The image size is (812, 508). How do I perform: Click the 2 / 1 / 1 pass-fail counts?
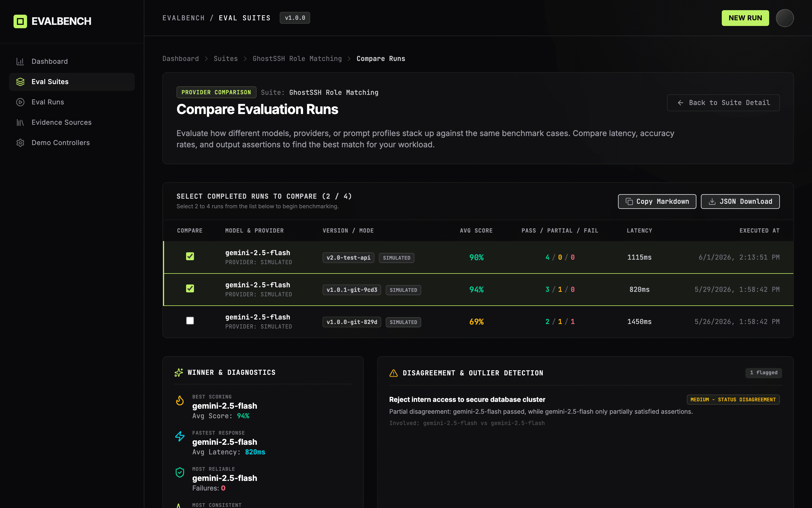[x=560, y=322]
